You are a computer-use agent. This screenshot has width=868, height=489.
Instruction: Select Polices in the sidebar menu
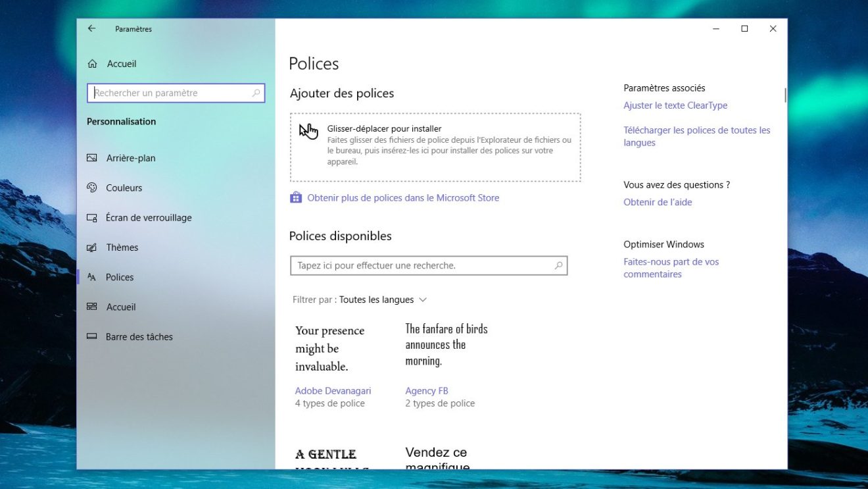[120, 277]
